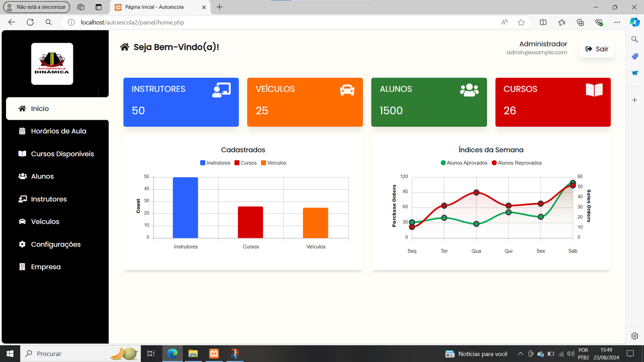
Task: Click the Veículos car icon in sidebar
Action: click(x=23, y=222)
